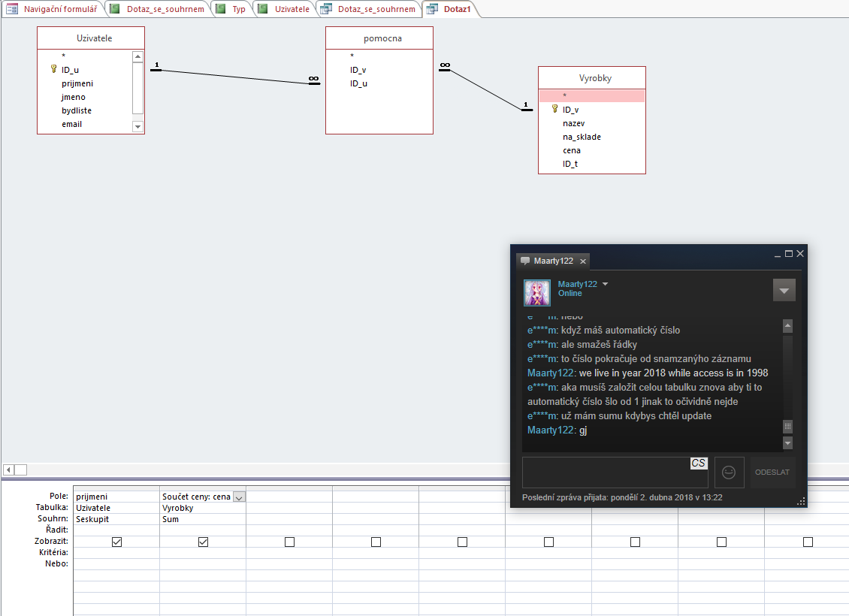Image resolution: width=849 pixels, height=616 pixels.
Task: Click the chat bubble icon on Maarty122 tab
Action: (524, 261)
